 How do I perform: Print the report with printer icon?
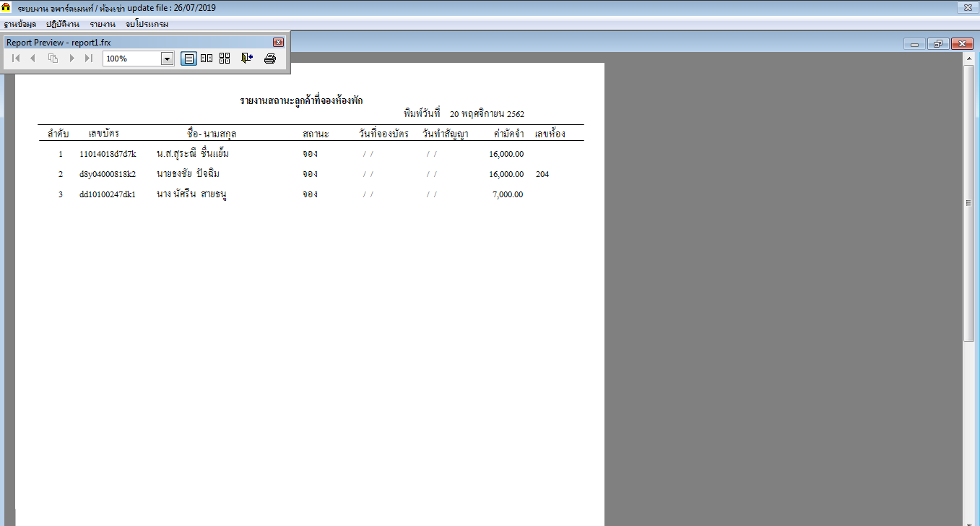pyautogui.click(x=270, y=59)
